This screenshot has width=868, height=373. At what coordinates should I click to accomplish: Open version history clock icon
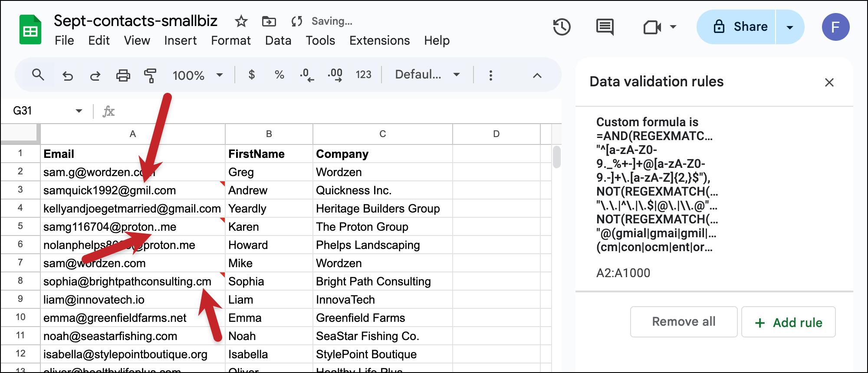[562, 27]
